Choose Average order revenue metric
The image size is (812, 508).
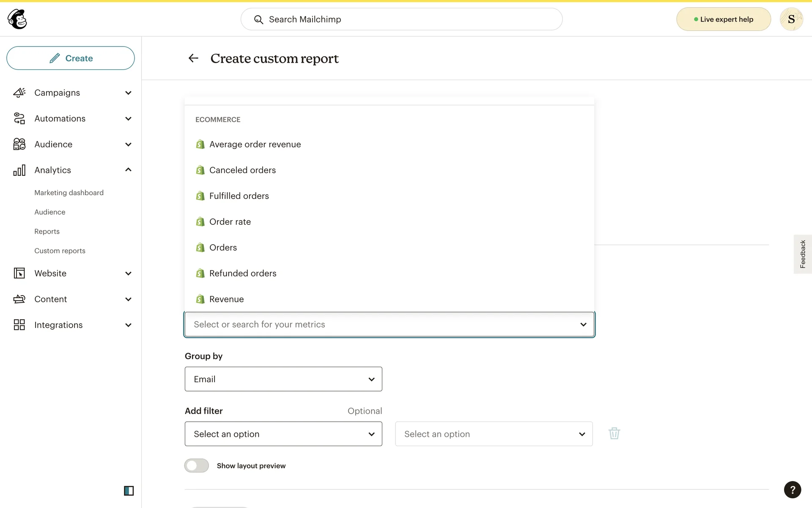pos(255,144)
